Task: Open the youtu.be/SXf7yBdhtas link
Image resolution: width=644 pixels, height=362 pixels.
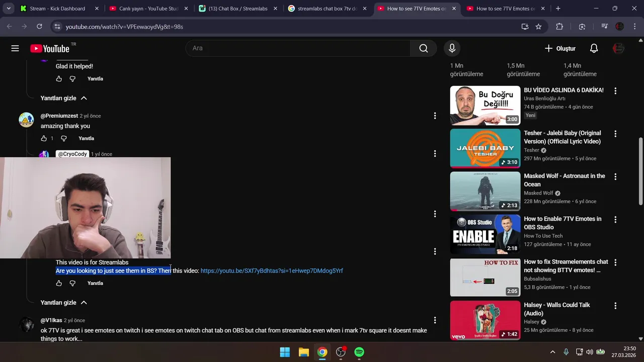Action: pyautogui.click(x=272, y=271)
